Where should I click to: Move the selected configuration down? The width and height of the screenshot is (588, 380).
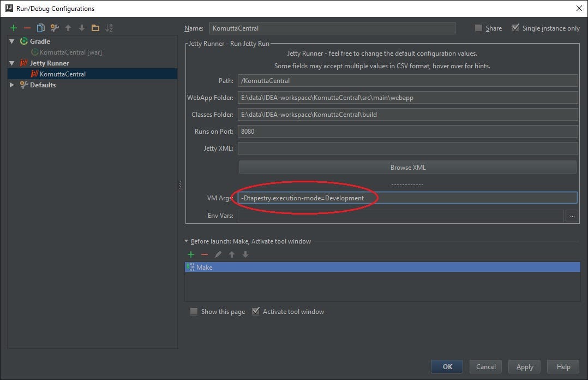81,27
